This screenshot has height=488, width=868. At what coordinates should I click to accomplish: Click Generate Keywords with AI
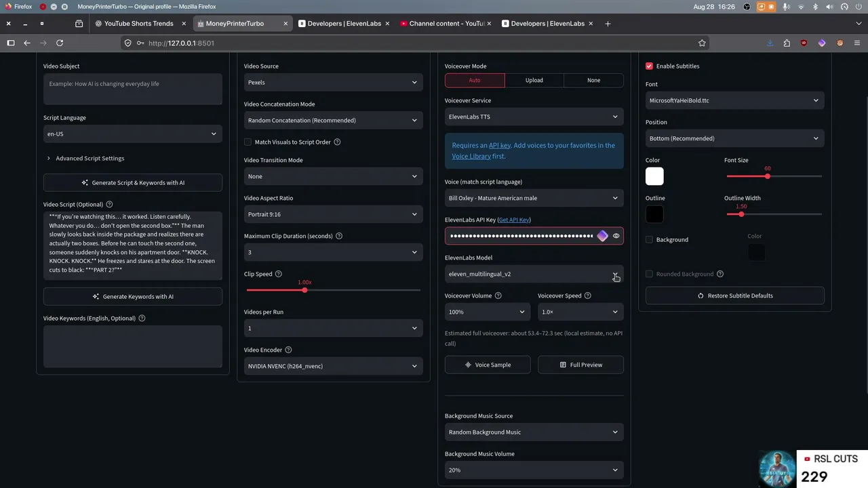[x=133, y=296]
